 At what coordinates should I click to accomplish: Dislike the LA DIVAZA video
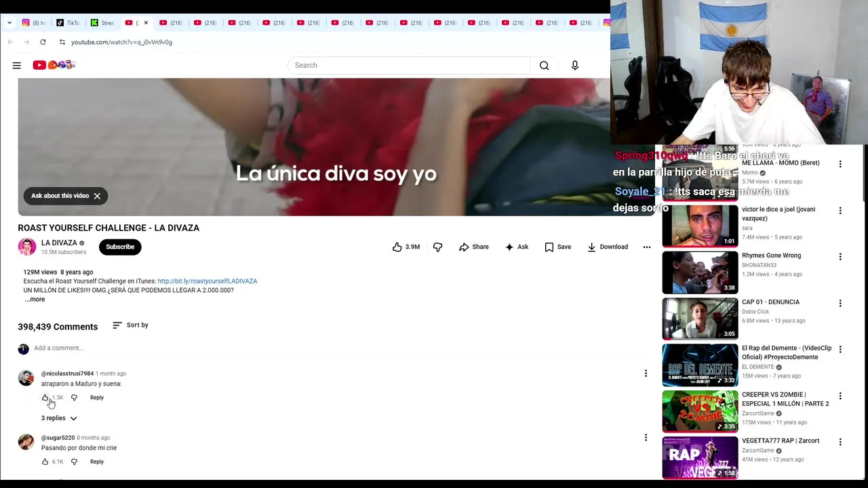point(437,247)
